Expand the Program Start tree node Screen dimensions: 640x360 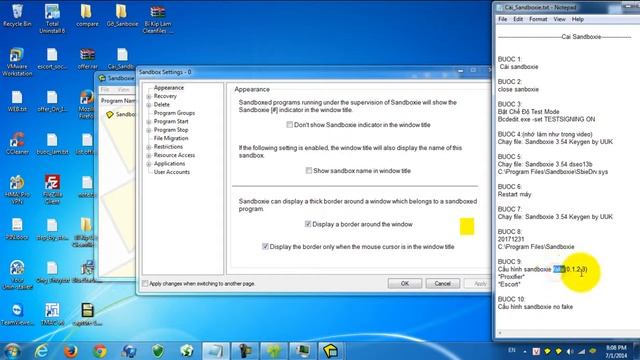tap(149, 122)
